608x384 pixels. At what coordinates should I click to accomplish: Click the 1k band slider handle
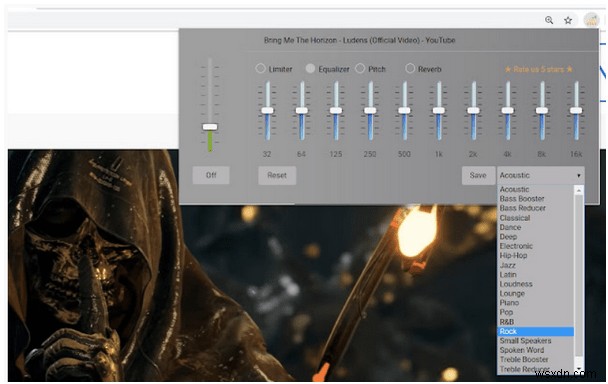(439, 111)
